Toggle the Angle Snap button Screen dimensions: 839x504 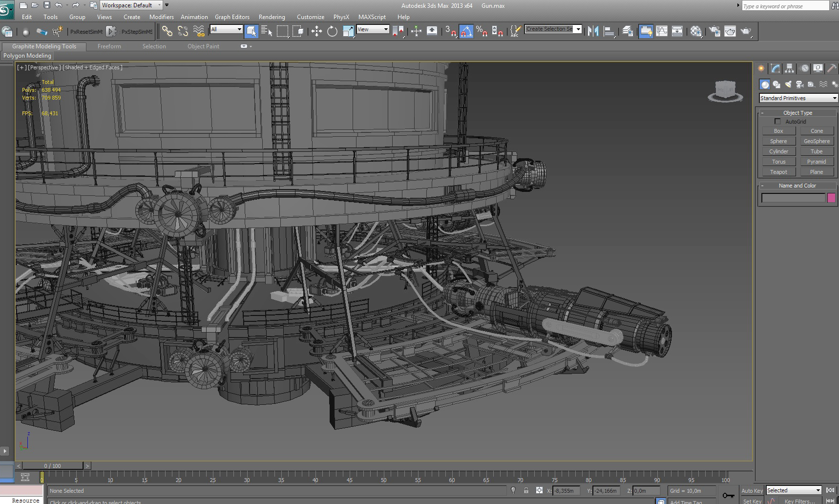pyautogui.click(x=466, y=31)
